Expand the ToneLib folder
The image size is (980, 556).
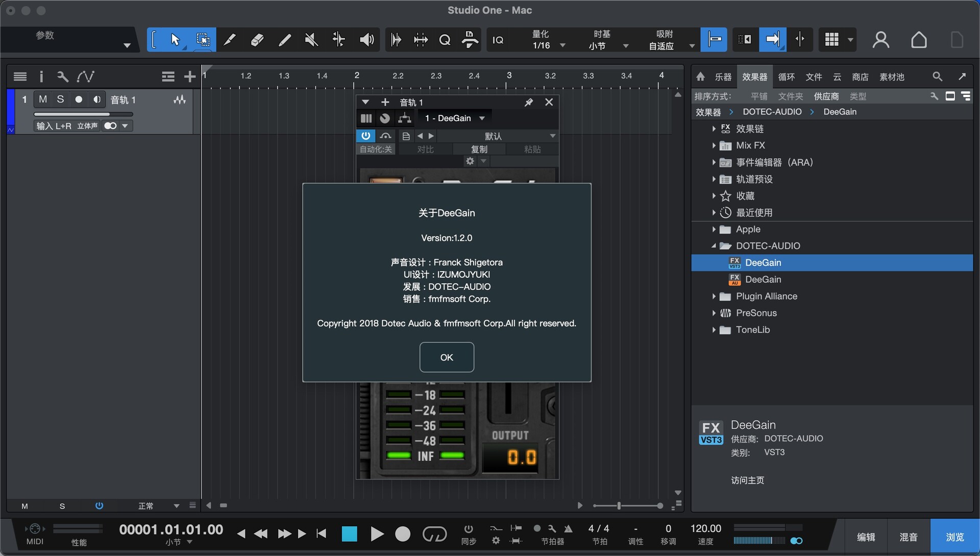click(x=714, y=330)
